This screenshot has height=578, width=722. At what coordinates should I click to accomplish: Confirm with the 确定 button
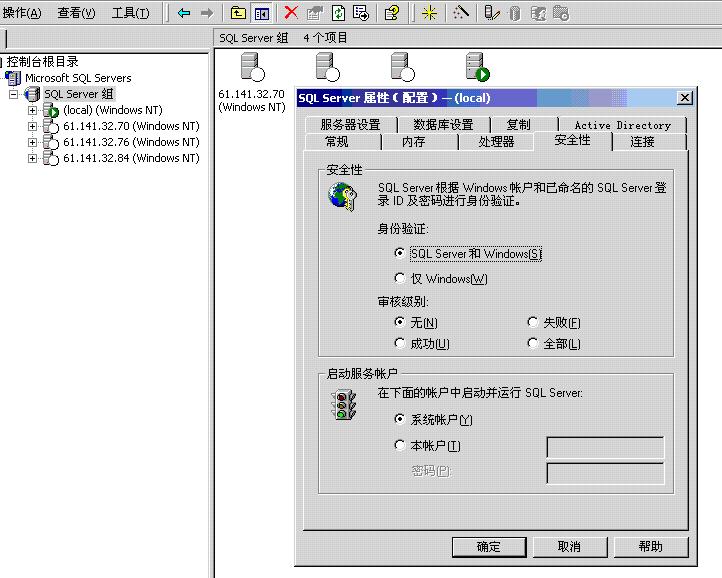click(489, 547)
